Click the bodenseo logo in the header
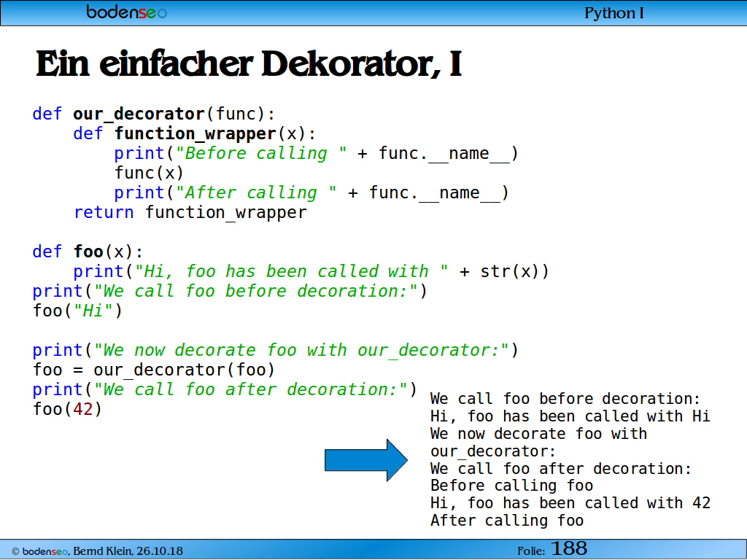Screen dimensions: 747x560 pyautogui.click(x=126, y=12)
